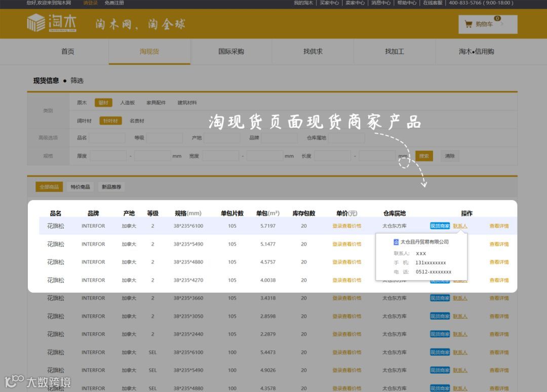Click the 产地 input field
This screenshot has width=547, height=392.
[222, 138]
